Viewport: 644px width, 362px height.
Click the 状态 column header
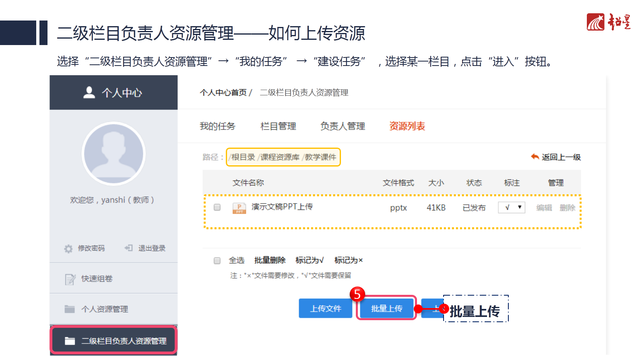tap(474, 183)
